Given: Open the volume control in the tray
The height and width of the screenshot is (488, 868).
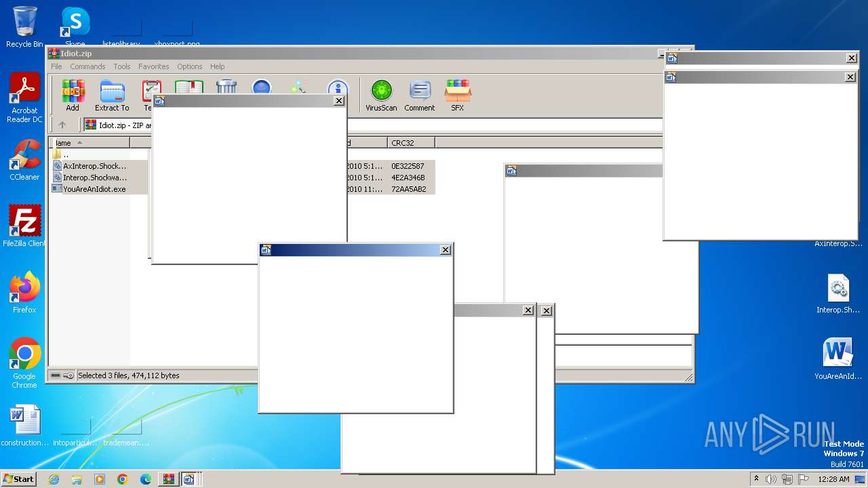Looking at the screenshot, I should [x=771, y=479].
